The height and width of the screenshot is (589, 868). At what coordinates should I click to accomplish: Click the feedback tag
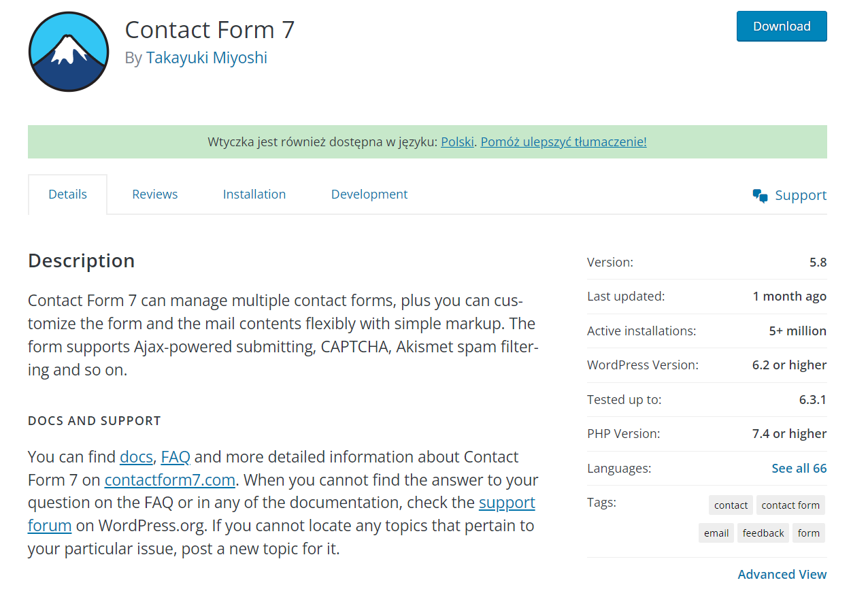click(x=763, y=533)
